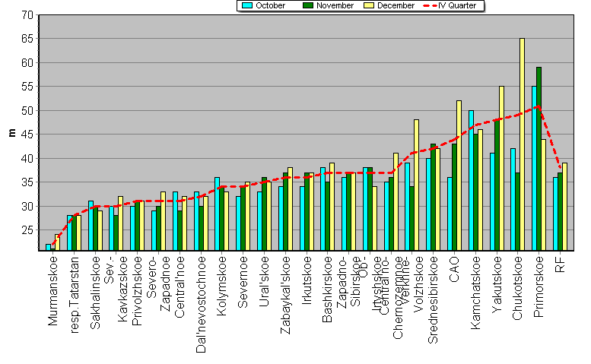Click the y-axis value 30
Screen dimensions: 591x364
[x=27, y=206]
